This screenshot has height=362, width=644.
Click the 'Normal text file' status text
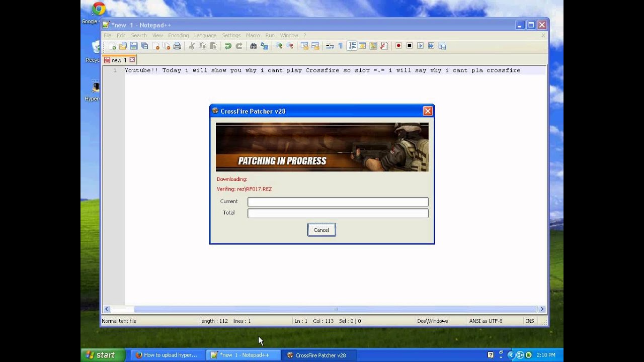click(x=119, y=321)
